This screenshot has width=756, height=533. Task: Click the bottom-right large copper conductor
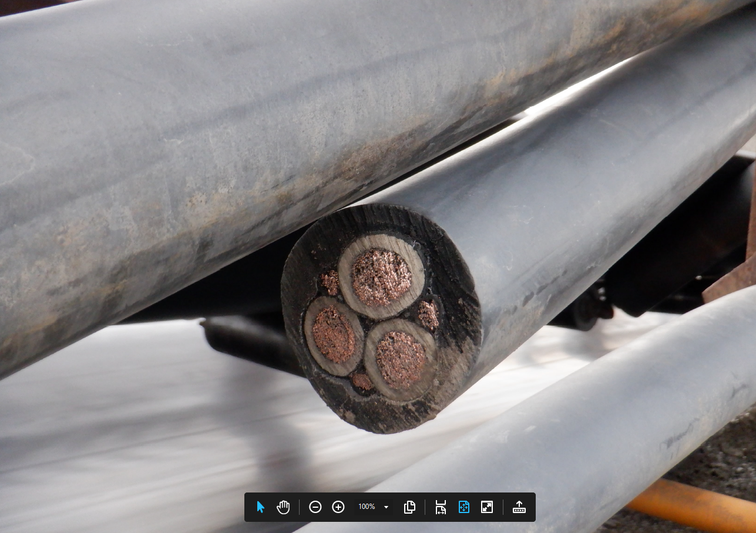pos(401,359)
